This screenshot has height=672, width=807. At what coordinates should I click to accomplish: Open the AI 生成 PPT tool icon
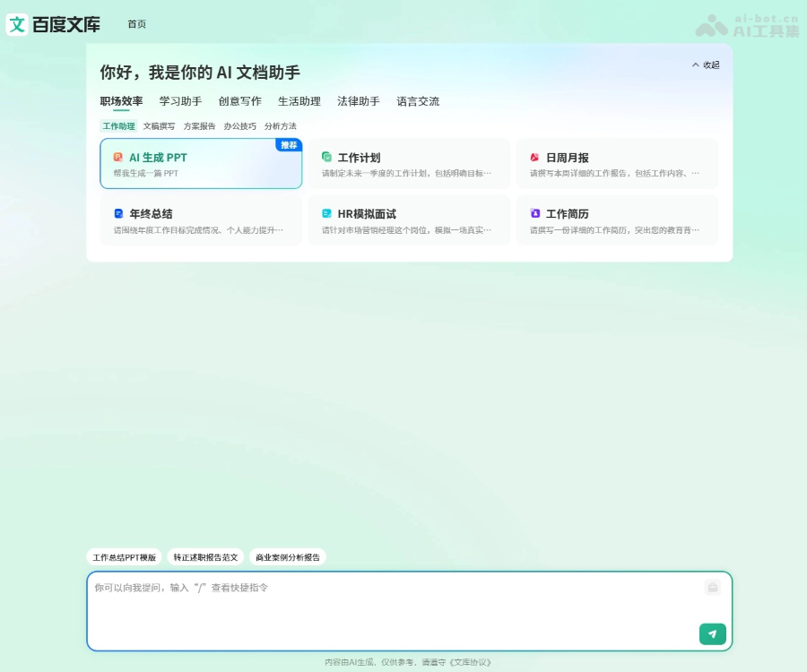coord(117,158)
